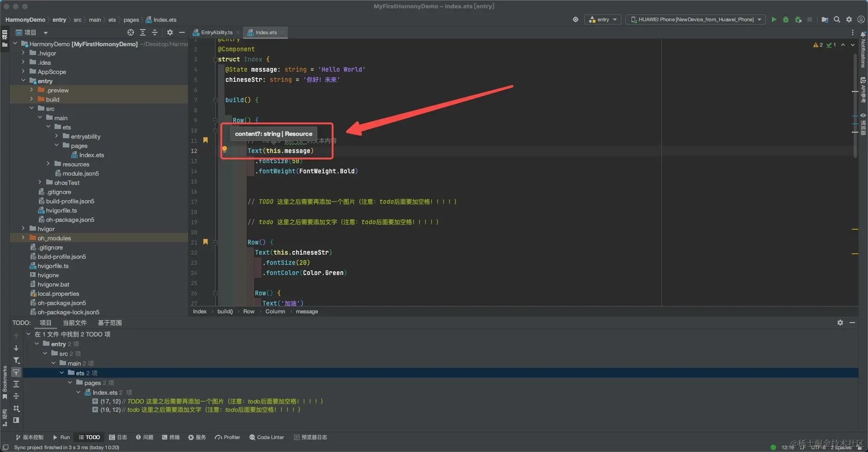Click the lightbulb intention icon on line 12
Viewport: 868px width, 452px height.
point(225,149)
